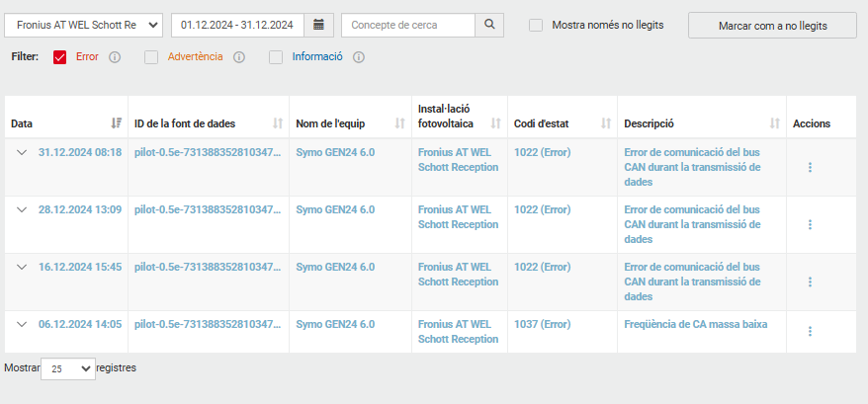The image size is (868, 404).
Task: Click info icon next to Informació filter
Action: click(x=359, y=57)
